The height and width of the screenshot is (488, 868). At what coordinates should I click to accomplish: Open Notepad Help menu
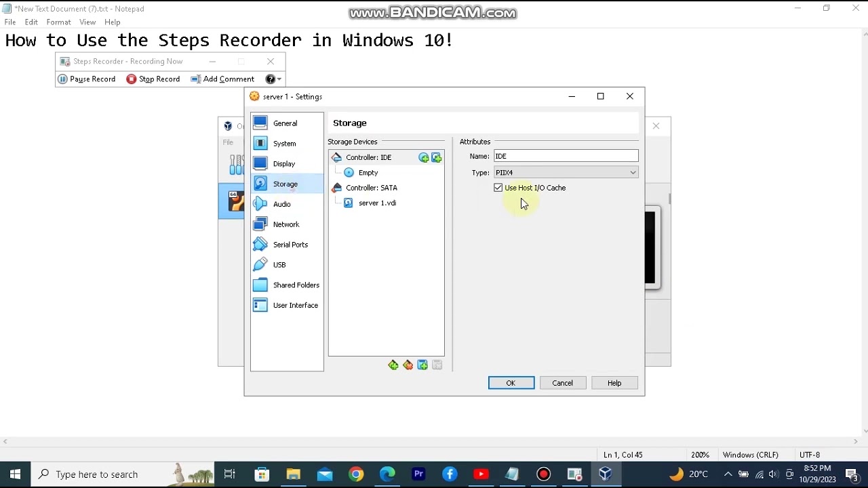(113, 22)
